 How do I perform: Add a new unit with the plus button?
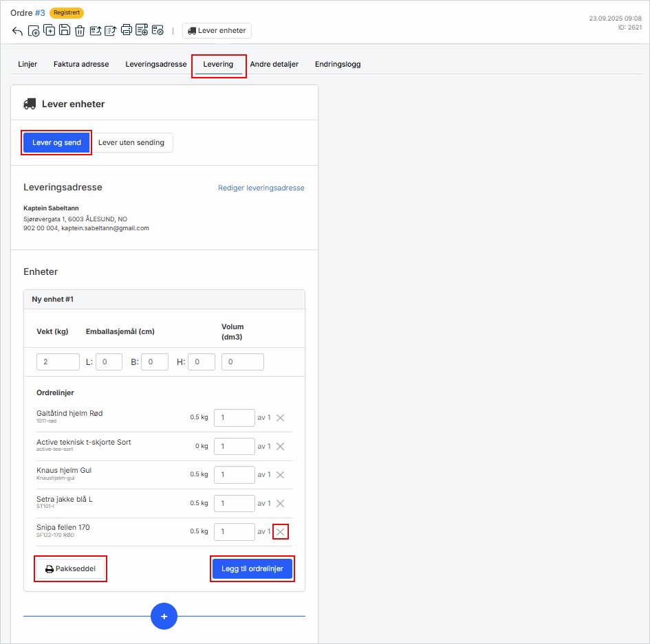pyautogui.click(x=164, y=617)
